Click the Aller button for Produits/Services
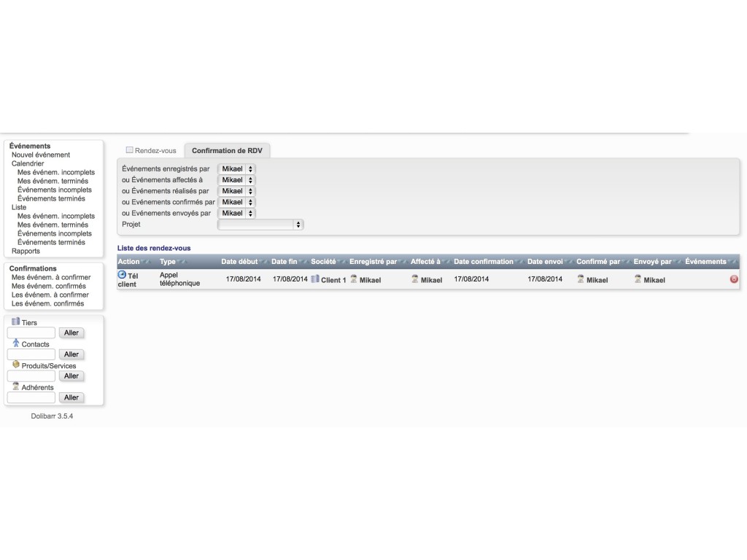 click(x=71, y=376)
